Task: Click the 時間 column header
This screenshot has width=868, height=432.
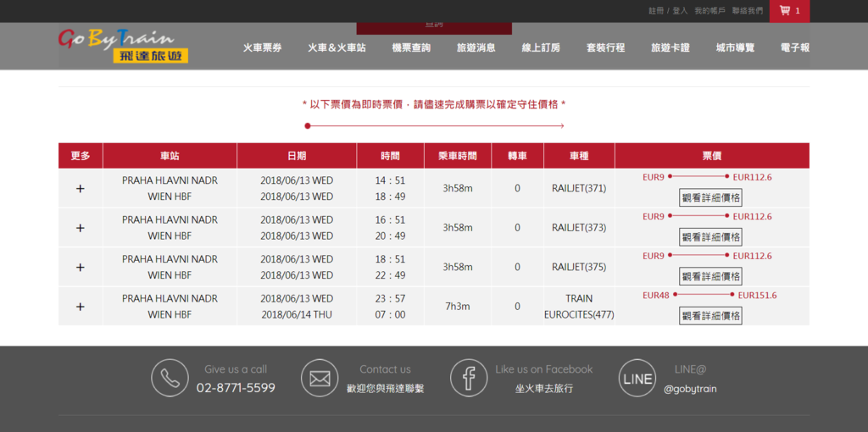Action: tap(390, 156)
